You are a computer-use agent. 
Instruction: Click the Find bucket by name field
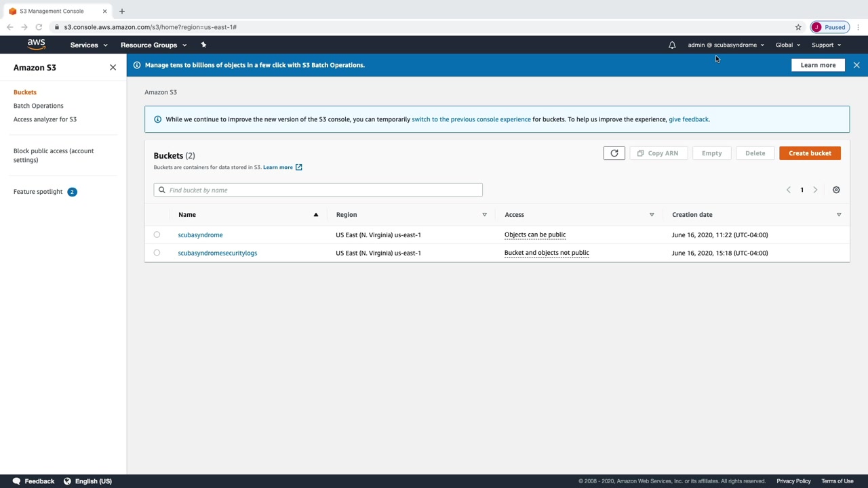[x=318, y=190]
